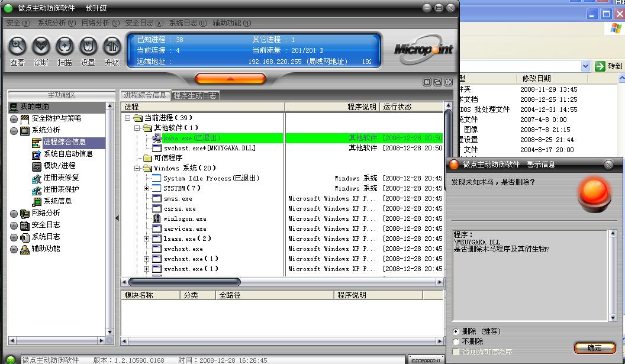Select 系统自启动信息 in the sidebar

click(x=67, y=154)
